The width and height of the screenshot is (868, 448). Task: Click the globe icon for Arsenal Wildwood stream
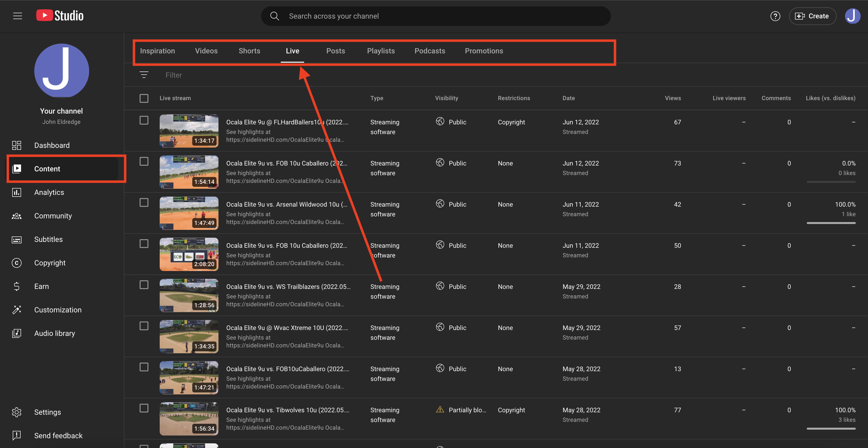[x=440, y=203]
